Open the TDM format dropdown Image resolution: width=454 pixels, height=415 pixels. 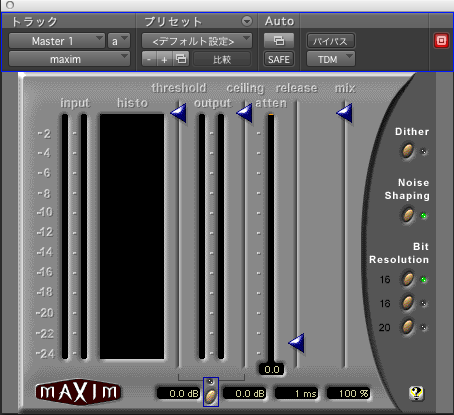pos(331,59)
